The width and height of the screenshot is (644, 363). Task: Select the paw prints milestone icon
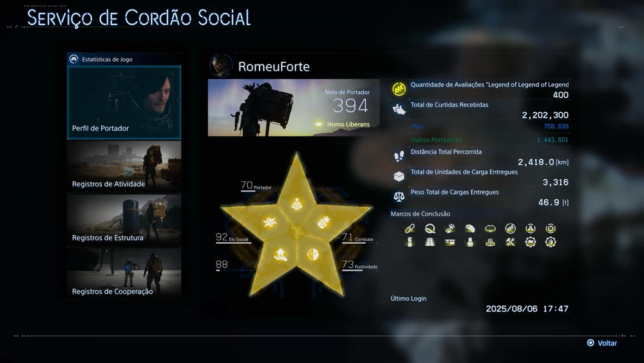coord(450,229)
